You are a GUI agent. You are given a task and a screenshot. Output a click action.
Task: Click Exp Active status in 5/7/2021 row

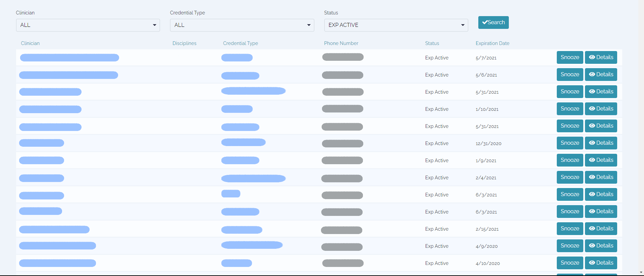click(x=437, y=58)
